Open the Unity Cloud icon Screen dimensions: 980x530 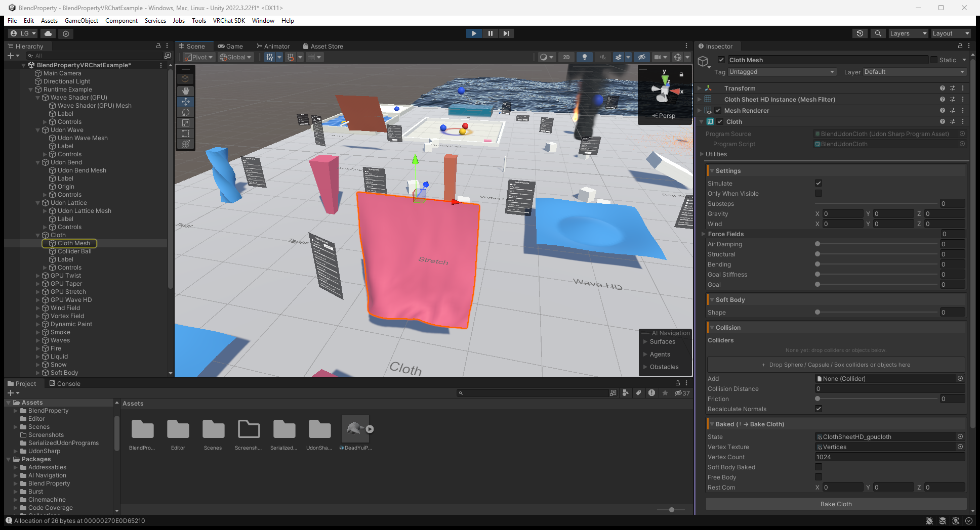48,33
